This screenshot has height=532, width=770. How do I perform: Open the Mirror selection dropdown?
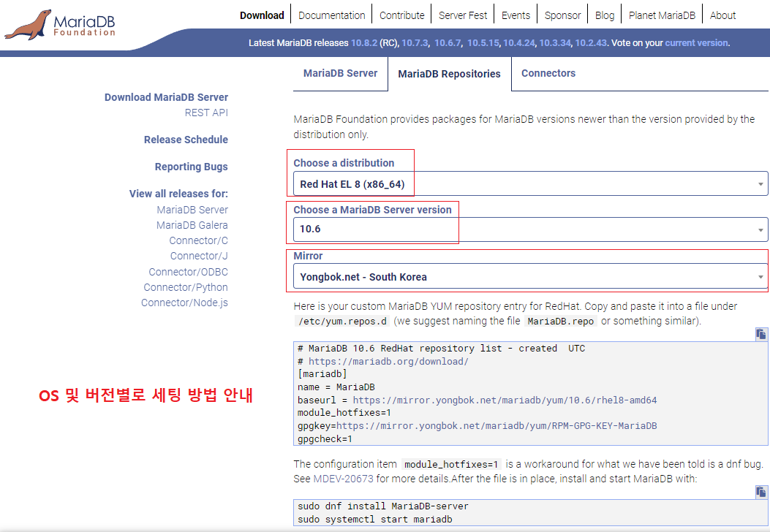point(530,277)
